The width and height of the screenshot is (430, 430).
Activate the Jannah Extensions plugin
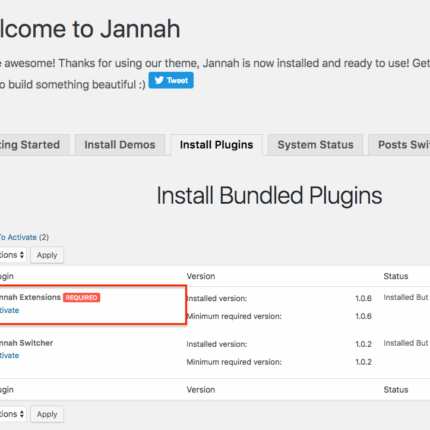point(9,310)
